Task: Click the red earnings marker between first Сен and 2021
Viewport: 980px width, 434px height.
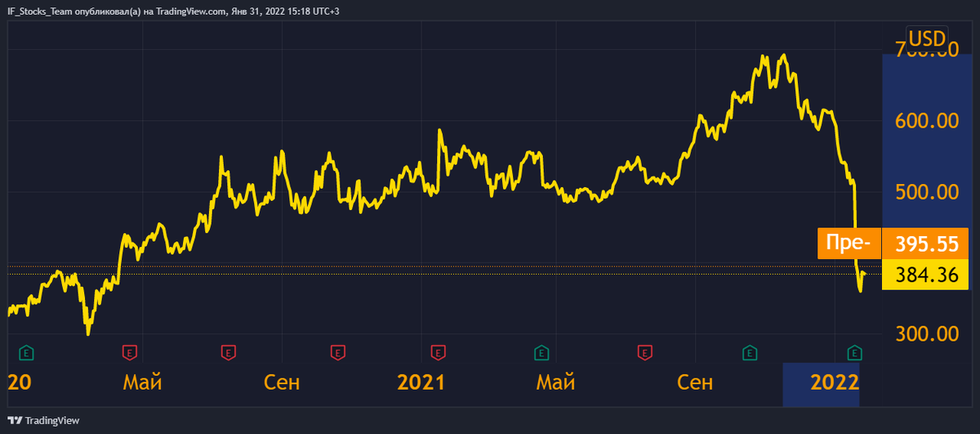Action: tap(337, 352)
